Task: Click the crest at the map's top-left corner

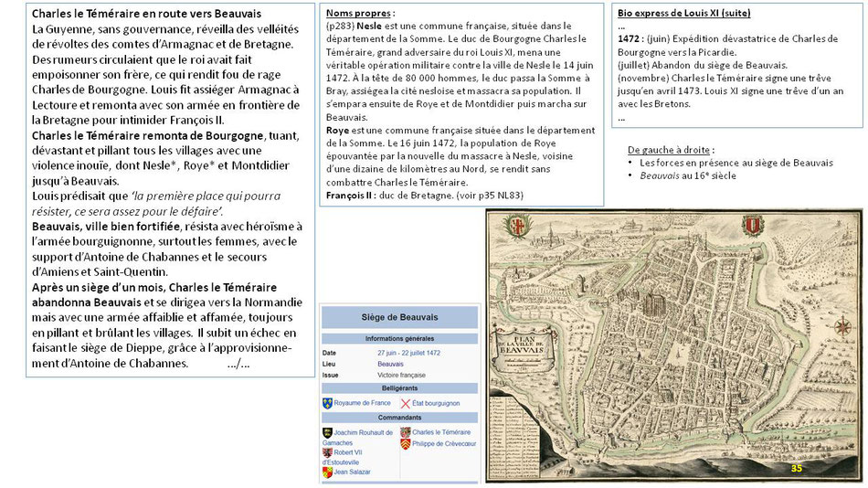Action: [517, 226]
